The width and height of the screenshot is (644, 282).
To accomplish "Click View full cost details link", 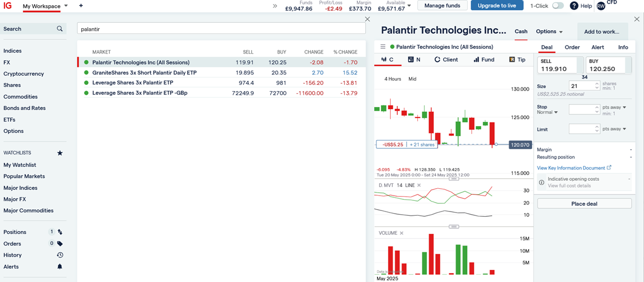I will click(569, 186).
